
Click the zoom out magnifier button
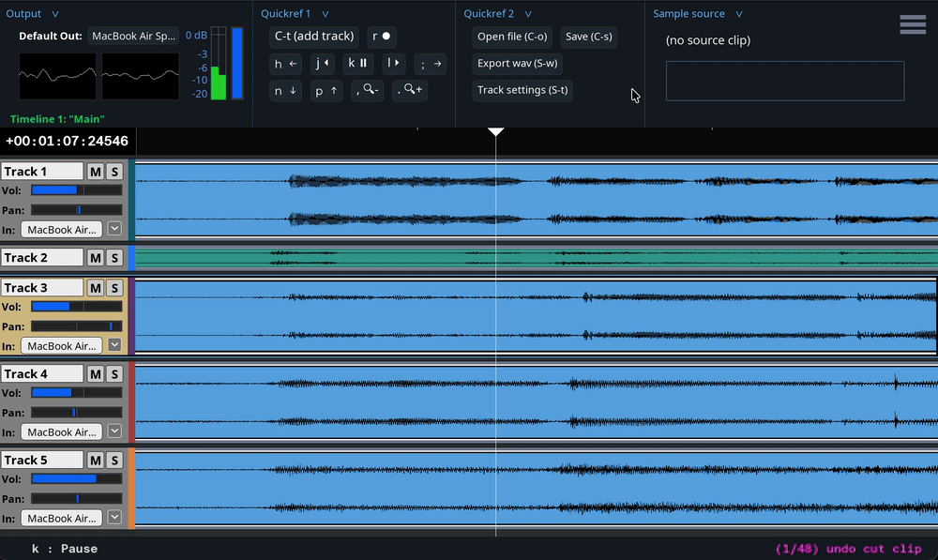[x=369, y=90]
